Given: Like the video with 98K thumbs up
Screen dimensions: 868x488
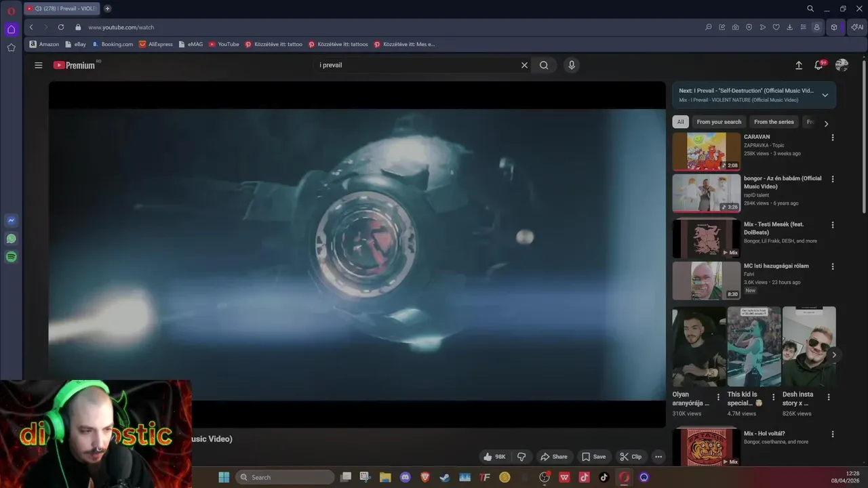Looking at the screenshot, I should point(494,457).
